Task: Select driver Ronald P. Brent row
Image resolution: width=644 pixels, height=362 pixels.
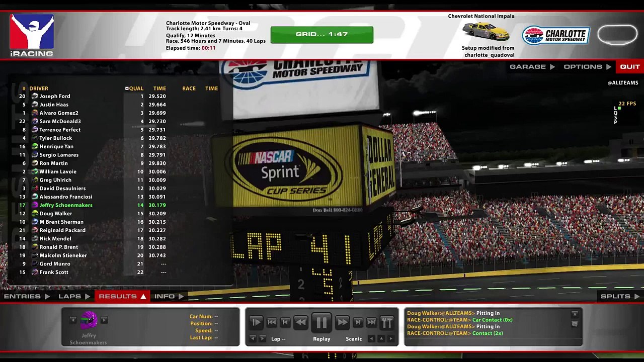Action: pyautogui.click(x=93, y=247)
